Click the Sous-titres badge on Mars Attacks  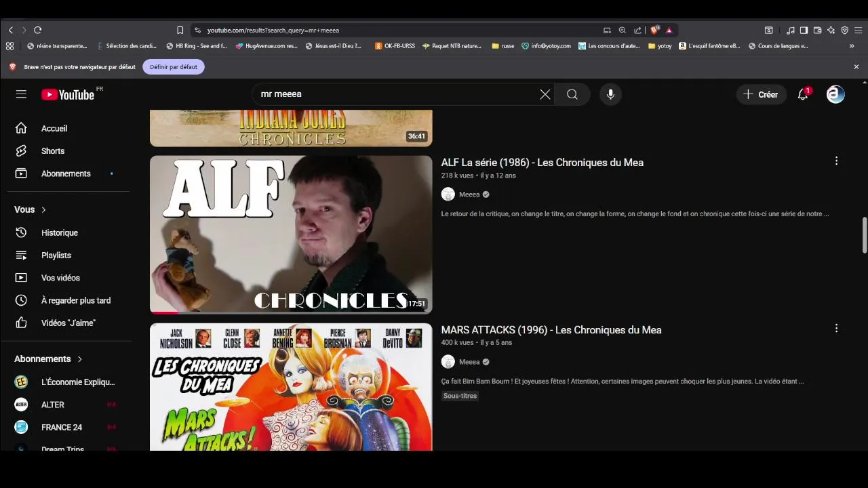click(x=460, y=396)
